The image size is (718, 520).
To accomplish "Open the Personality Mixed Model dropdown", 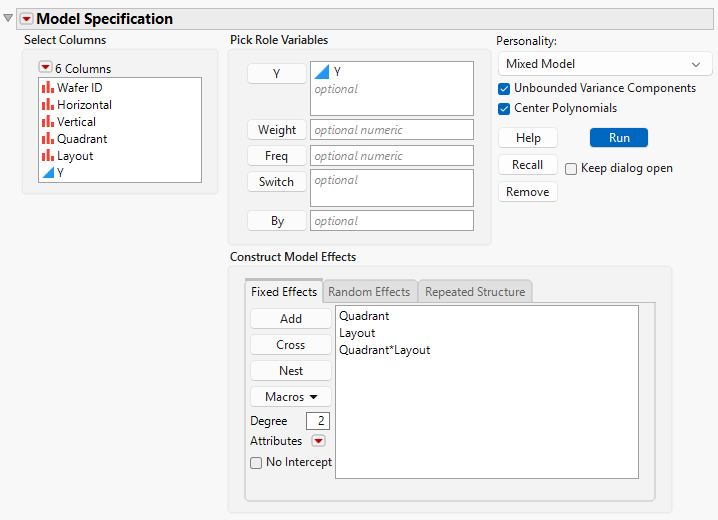I will click(x=604, y=64).
